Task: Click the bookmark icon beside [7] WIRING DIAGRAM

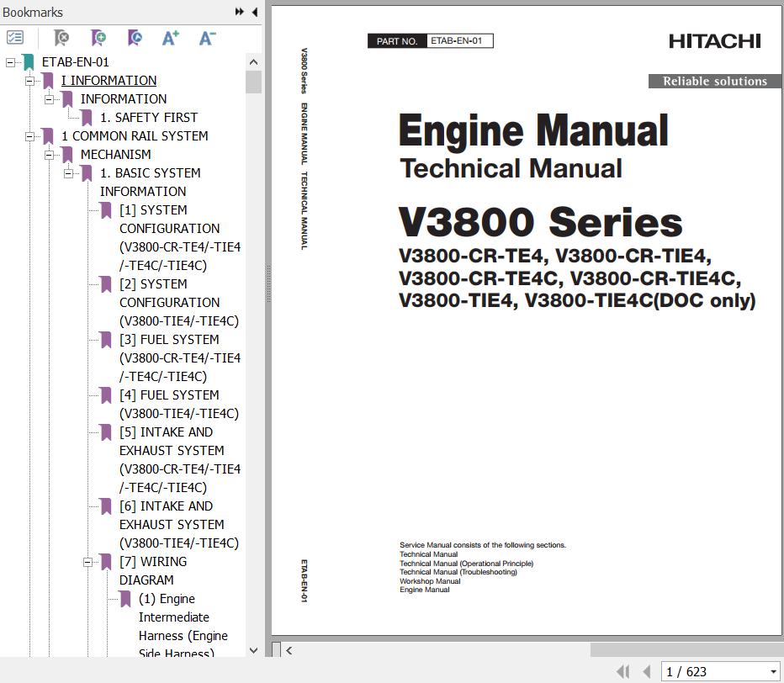Action: [x=106, y=562]
